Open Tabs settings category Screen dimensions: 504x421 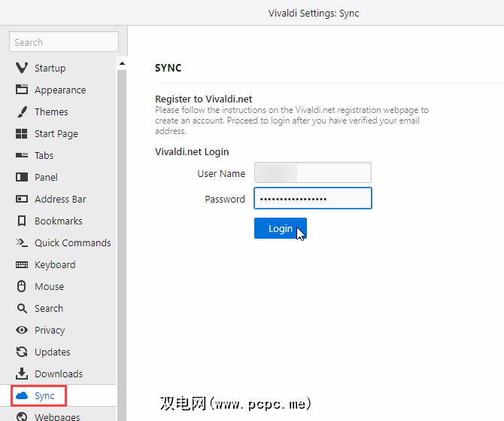coord(58,155)
